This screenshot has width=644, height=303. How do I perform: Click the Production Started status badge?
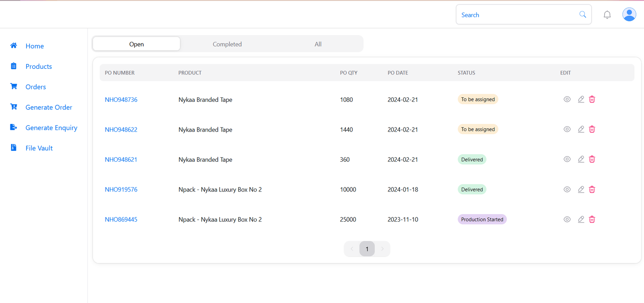point(482,219)
